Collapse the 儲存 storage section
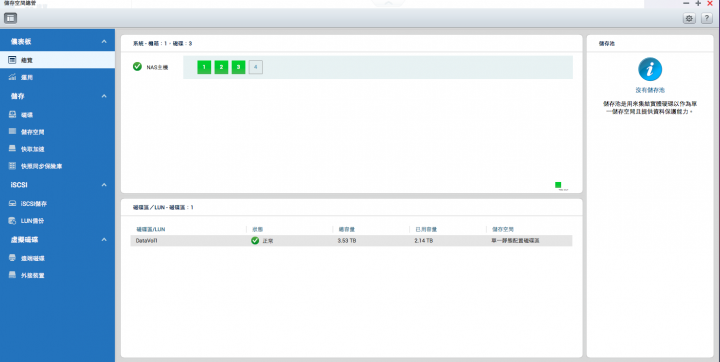The height and width of the screenshot is (362, 720). [104, 96]
